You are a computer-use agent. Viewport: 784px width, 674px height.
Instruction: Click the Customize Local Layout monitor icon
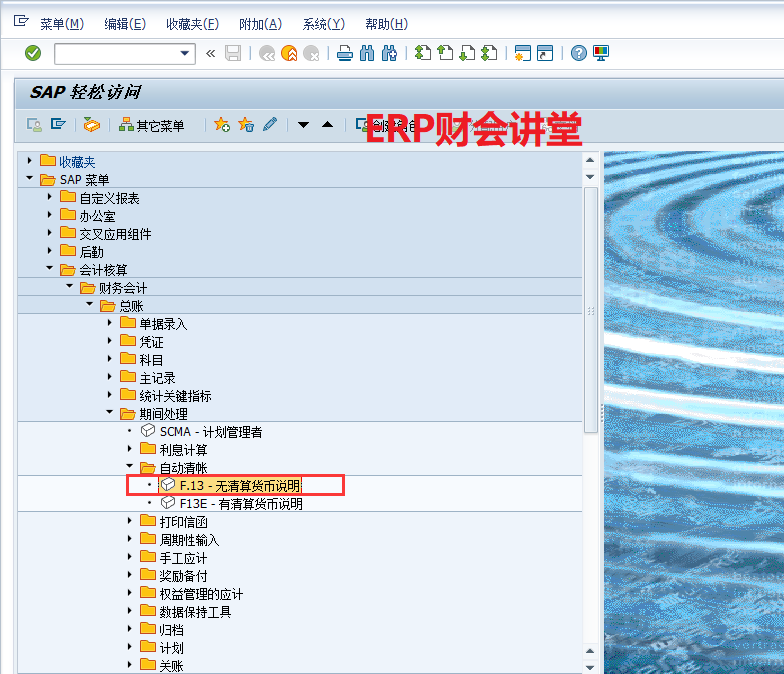[601, 53]
